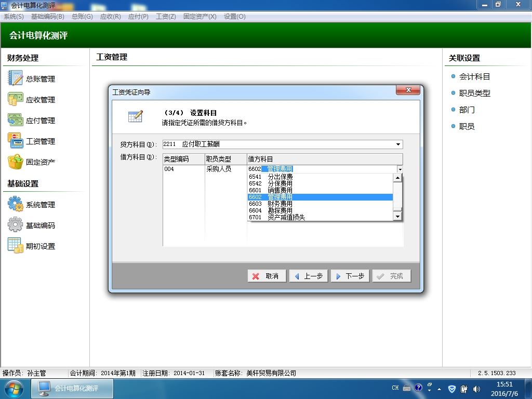Image resolution: width=532 pixels, height=399 pixels.
Task: Select 6542 分保费用 from the list
Action: coord(320,183)
